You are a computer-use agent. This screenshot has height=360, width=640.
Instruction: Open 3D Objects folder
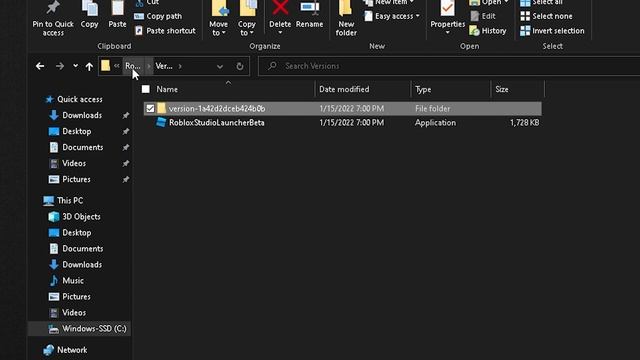click(x=81, y=216)
